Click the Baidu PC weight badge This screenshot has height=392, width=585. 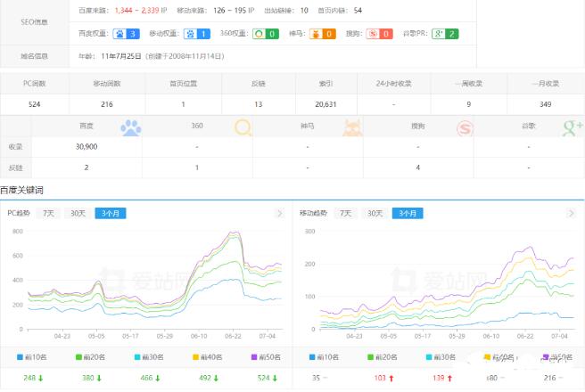click(128, 34)
